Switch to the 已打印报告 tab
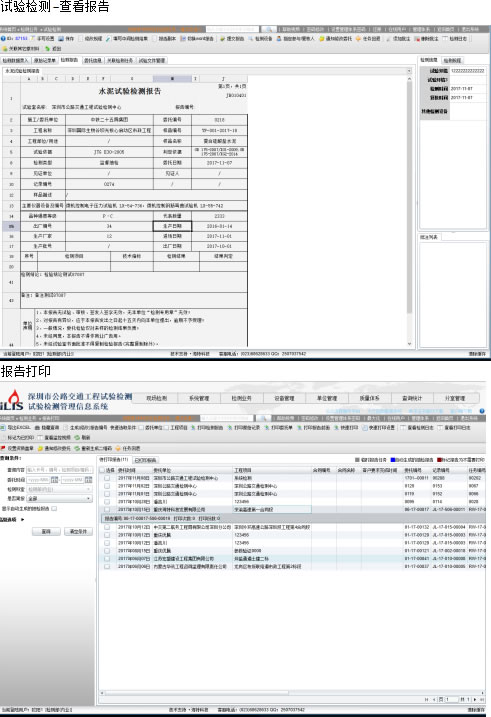This screenshot has height=717, width=491. 145,460
